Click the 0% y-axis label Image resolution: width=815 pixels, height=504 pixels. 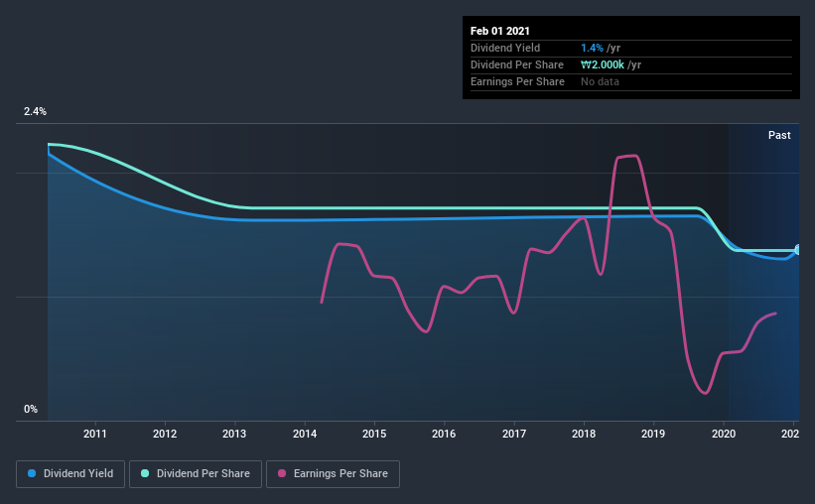pos(31,409)
